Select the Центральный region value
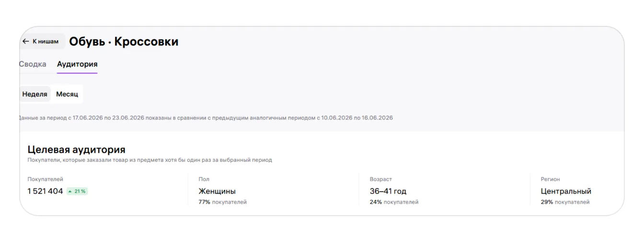This screenshot has width=644, height=242. click(566, 191)
